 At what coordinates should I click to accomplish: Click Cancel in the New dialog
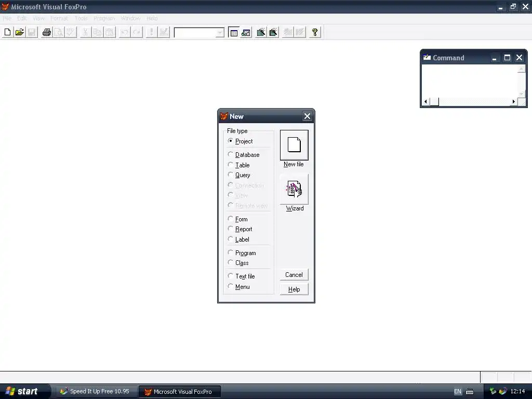(x=294, y=275)
